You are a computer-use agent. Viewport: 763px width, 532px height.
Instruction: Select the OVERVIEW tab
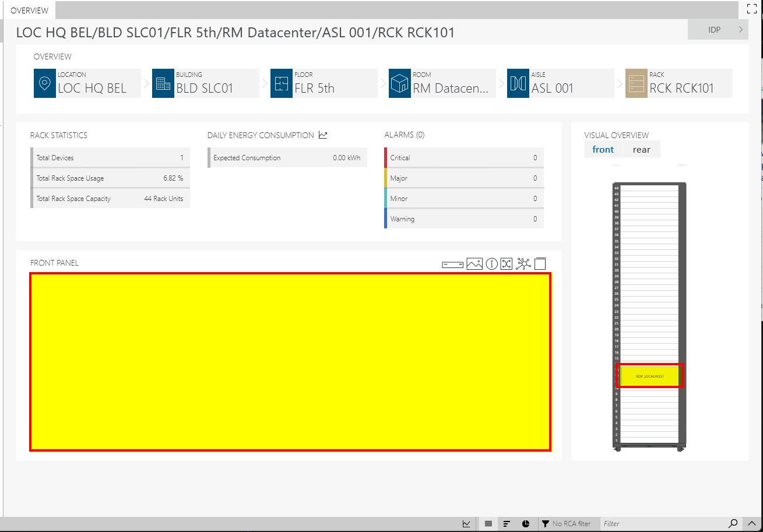click(30, 10)
